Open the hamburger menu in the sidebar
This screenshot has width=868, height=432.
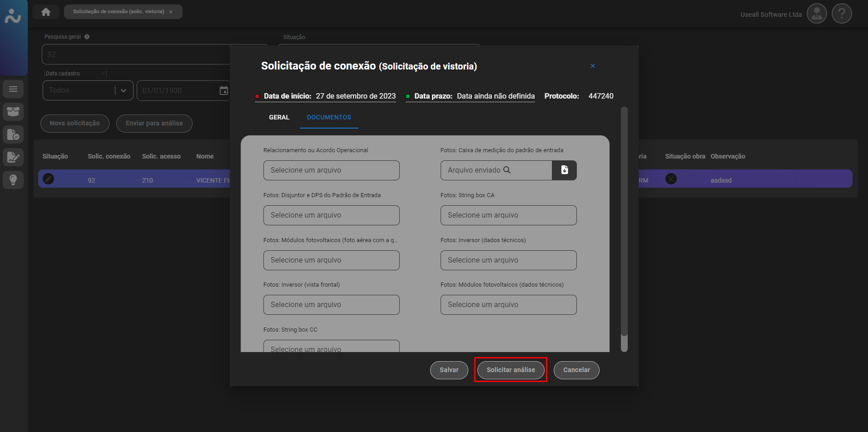point(13,89)
